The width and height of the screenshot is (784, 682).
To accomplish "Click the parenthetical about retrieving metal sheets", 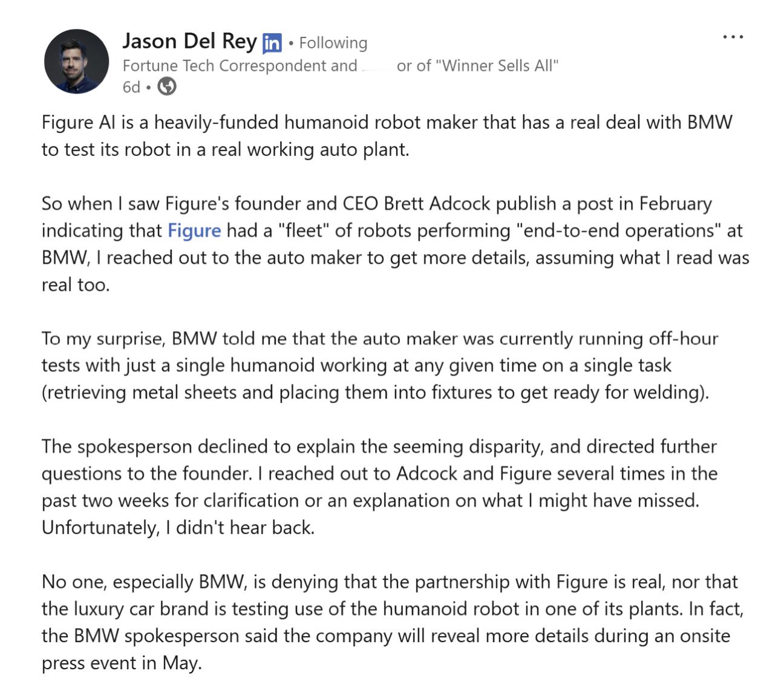I will pyautogui.click(x=375, y=392).
